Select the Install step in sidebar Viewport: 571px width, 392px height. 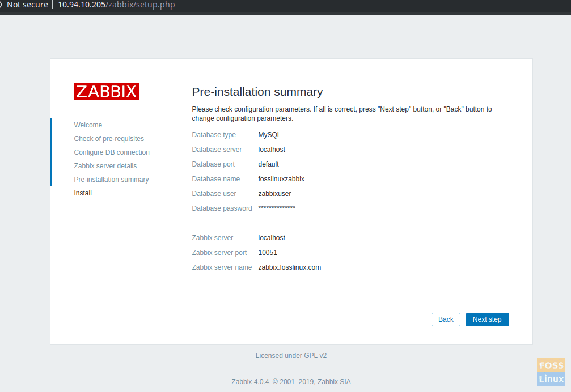[x=83, y=193]
